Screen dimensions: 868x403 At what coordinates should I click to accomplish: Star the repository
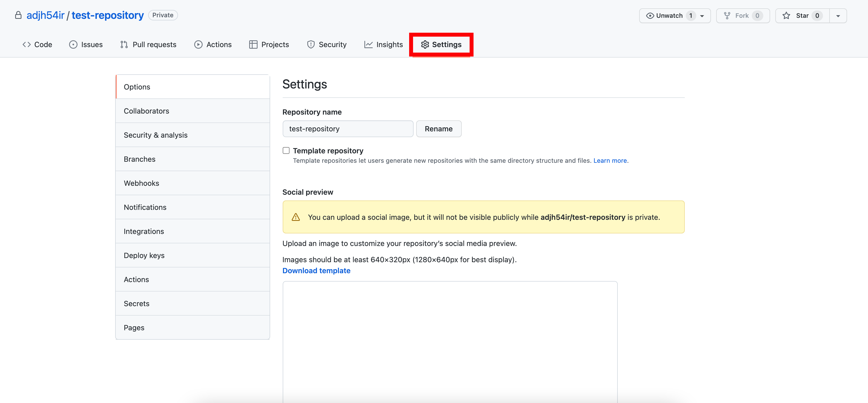[802, 16]
